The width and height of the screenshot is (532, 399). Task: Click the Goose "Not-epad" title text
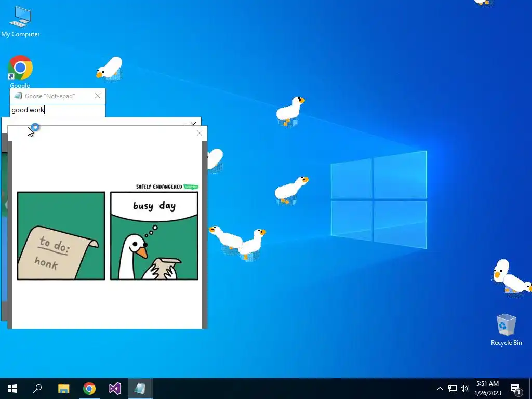pos(50,96)
